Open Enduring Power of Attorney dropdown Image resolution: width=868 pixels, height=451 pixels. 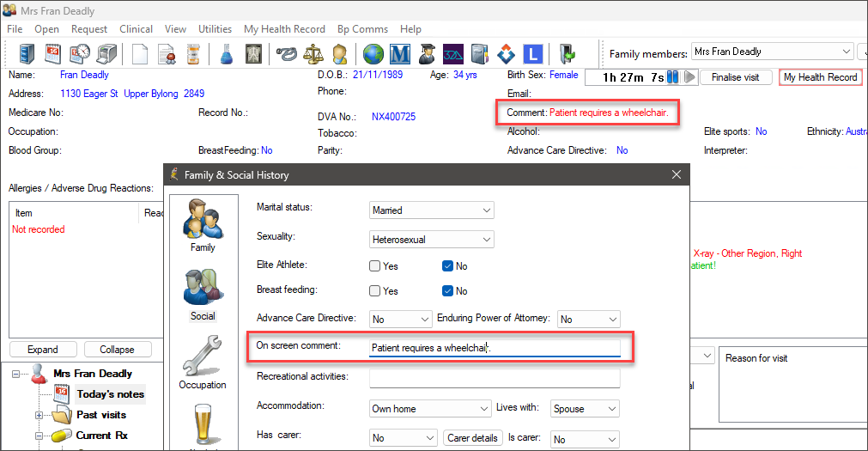[588, 319]
